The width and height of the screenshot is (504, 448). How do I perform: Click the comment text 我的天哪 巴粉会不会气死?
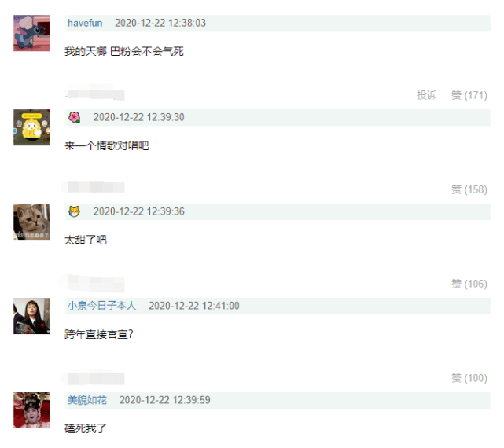[124, 51]
